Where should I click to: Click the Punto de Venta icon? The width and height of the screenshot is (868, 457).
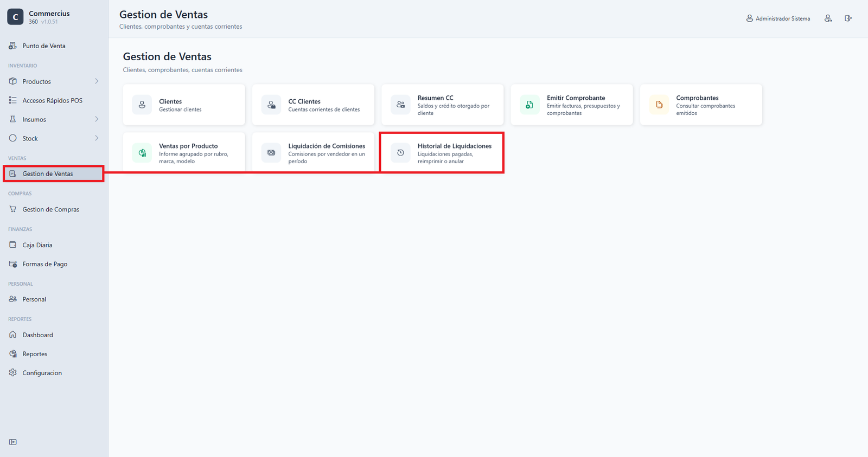click(12, 46)
